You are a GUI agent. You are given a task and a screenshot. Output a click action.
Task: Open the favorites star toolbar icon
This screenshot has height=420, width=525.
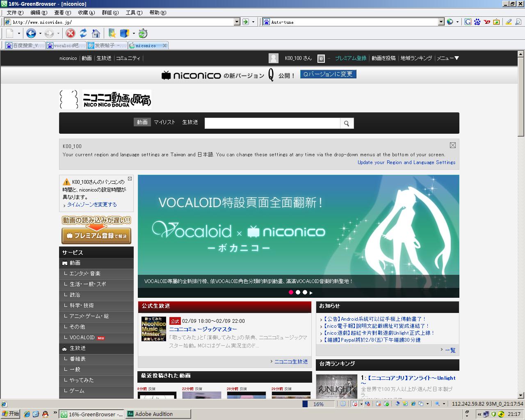[x=112, y=33]
